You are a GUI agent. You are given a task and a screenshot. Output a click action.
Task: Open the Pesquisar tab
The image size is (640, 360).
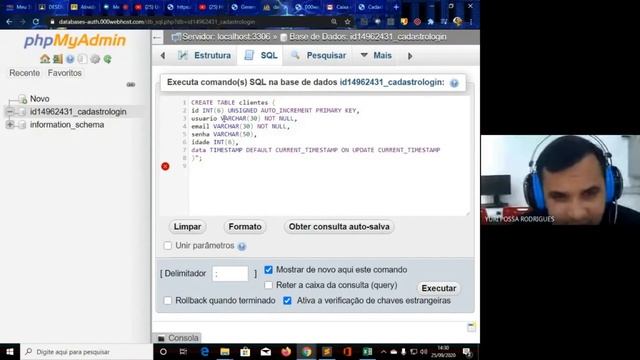click(x=318, y=56)
